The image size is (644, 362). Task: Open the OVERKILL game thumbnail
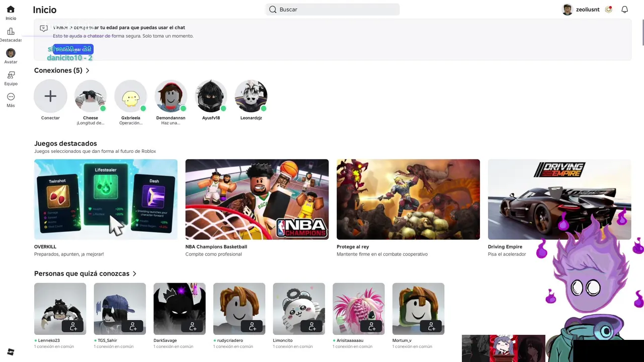(106, 199)
